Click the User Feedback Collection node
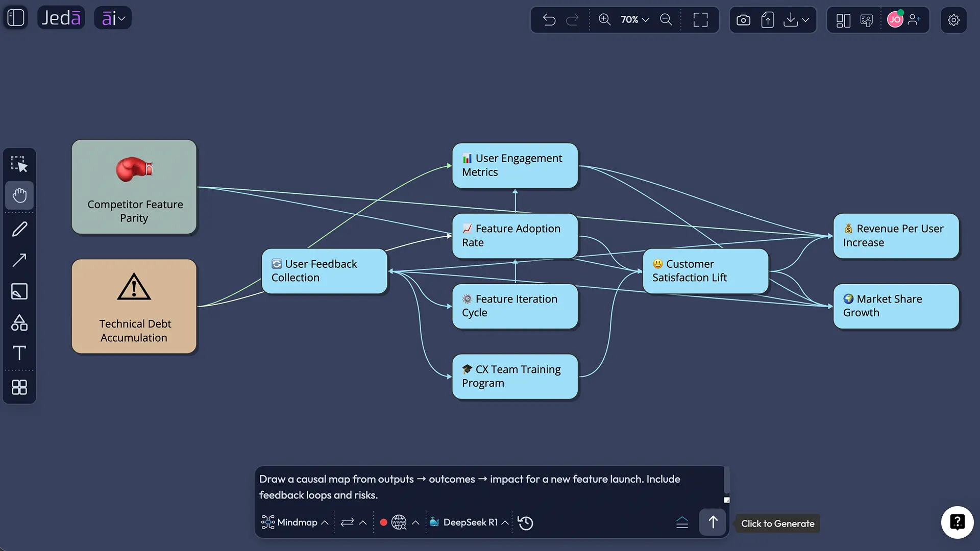Viewport: 980px width, 551px height. 325,271
